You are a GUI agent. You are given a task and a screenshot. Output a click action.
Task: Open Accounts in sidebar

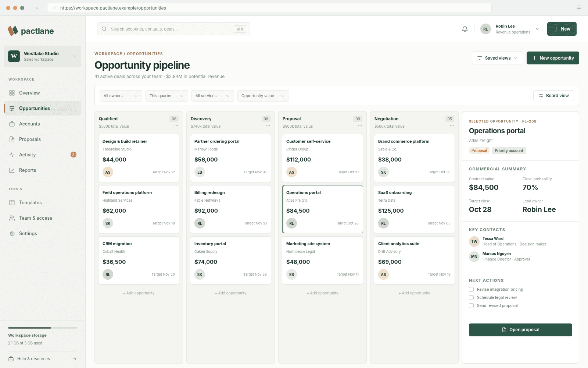click(43, 124)
